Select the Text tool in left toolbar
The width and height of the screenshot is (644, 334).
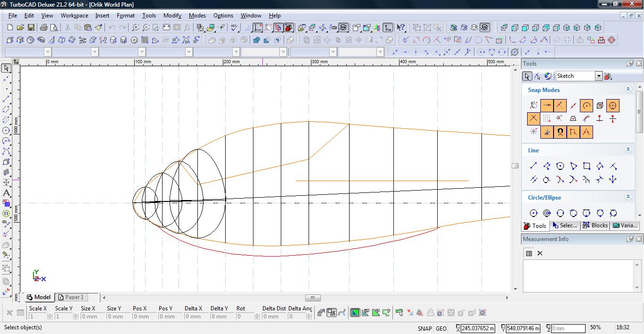click(x=6, y=192)
